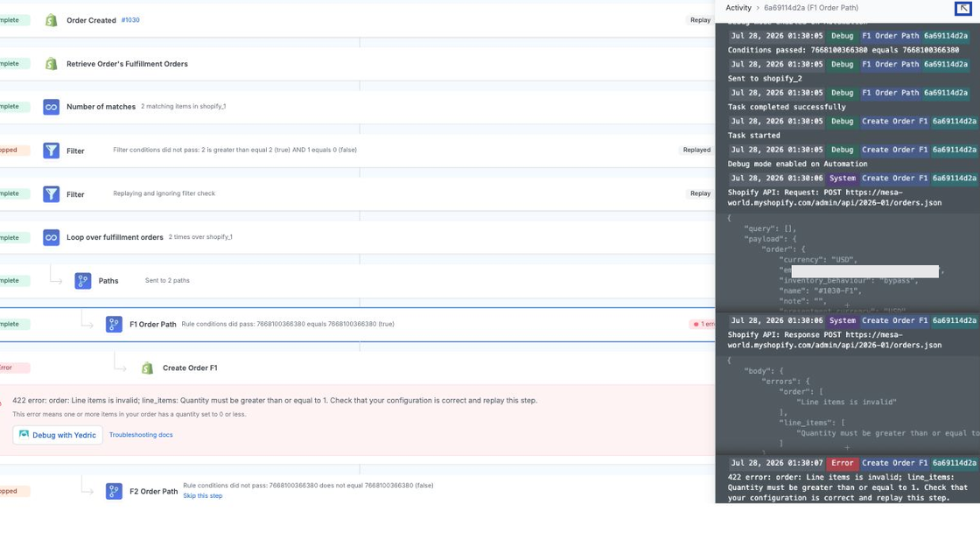The height and width of the screenshot is (547, 980).
Task: Click the Shopify API Response POST log line
Action: coord(835,340)
